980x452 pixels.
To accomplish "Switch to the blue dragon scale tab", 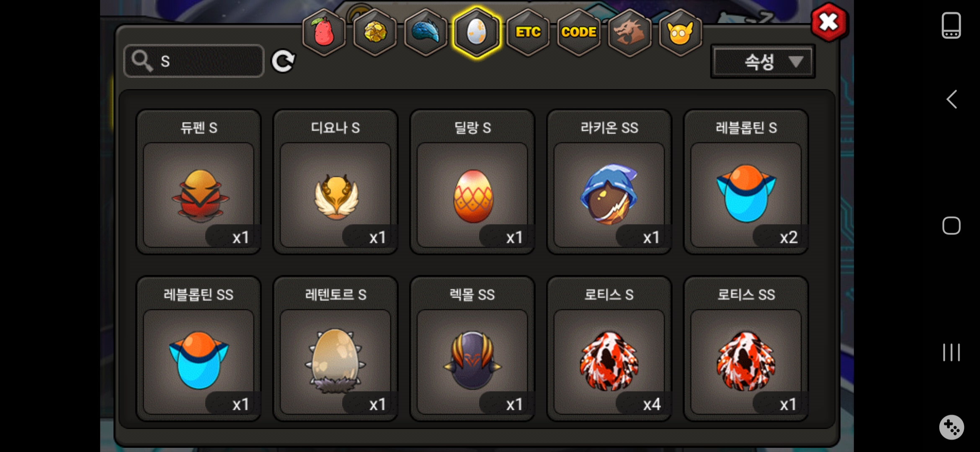I will [x=426, y=32].
